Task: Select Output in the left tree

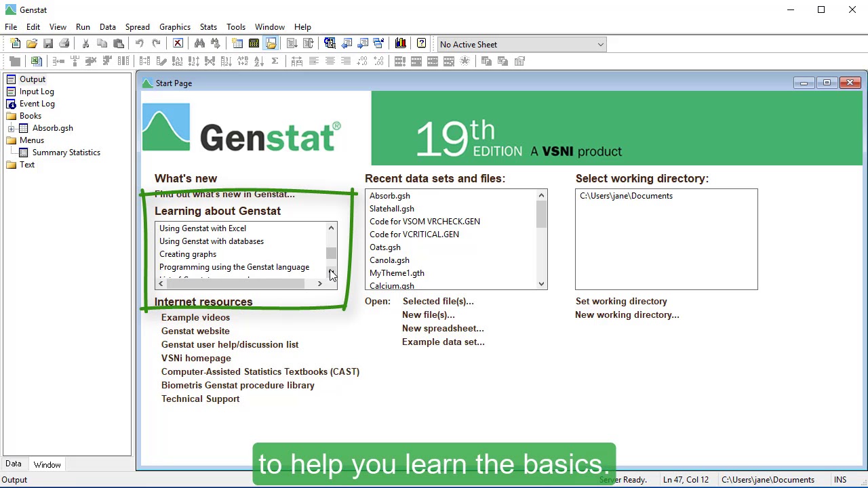Action: click(33, 79)
